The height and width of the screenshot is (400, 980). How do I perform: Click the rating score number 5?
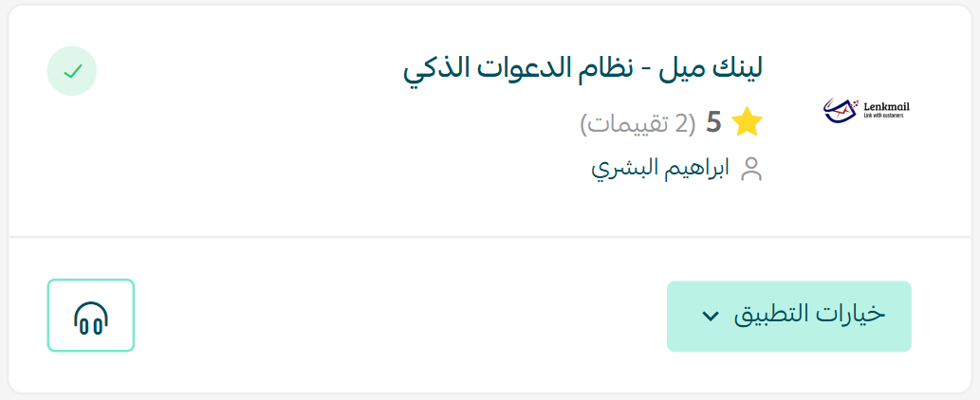tap(713, 123)
